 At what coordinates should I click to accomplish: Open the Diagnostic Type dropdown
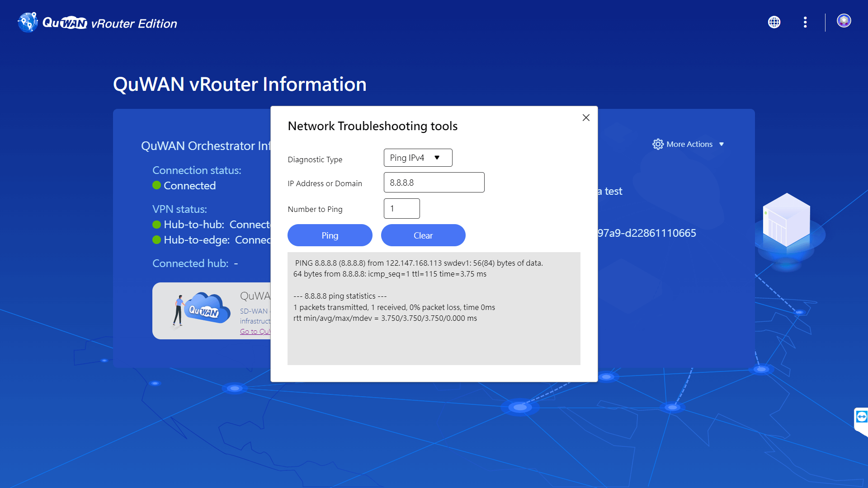pos(418,158)
